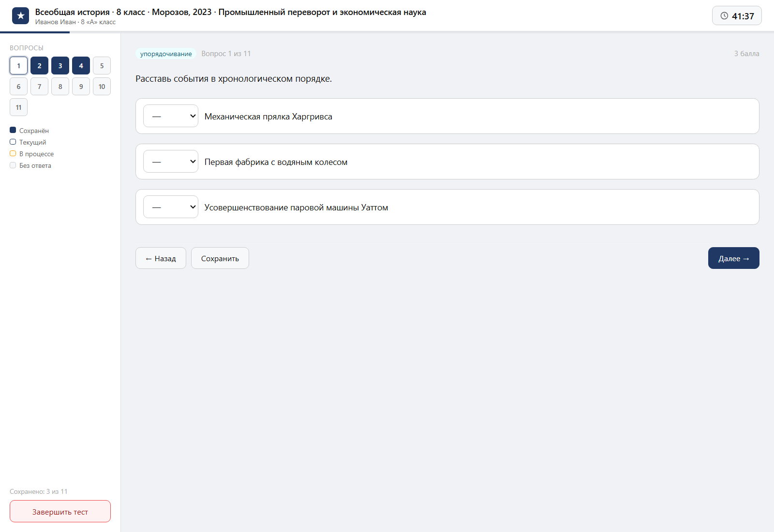The image size is (774, 532).
Task: Click the Вопрос 1 из 11 label
Action: [x=226, y=54]
